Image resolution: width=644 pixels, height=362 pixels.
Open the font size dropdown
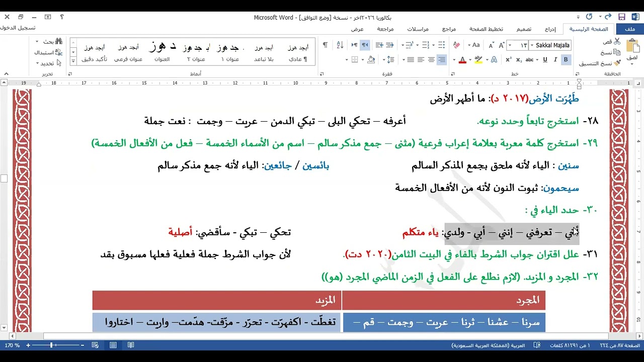coord(510,45)
